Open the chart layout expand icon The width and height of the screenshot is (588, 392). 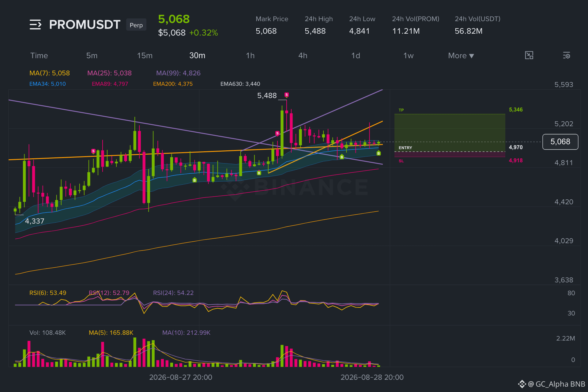529,55
